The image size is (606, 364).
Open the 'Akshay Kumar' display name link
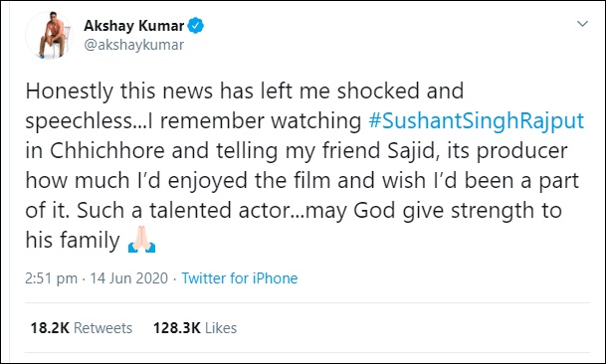tap(133, 26)
